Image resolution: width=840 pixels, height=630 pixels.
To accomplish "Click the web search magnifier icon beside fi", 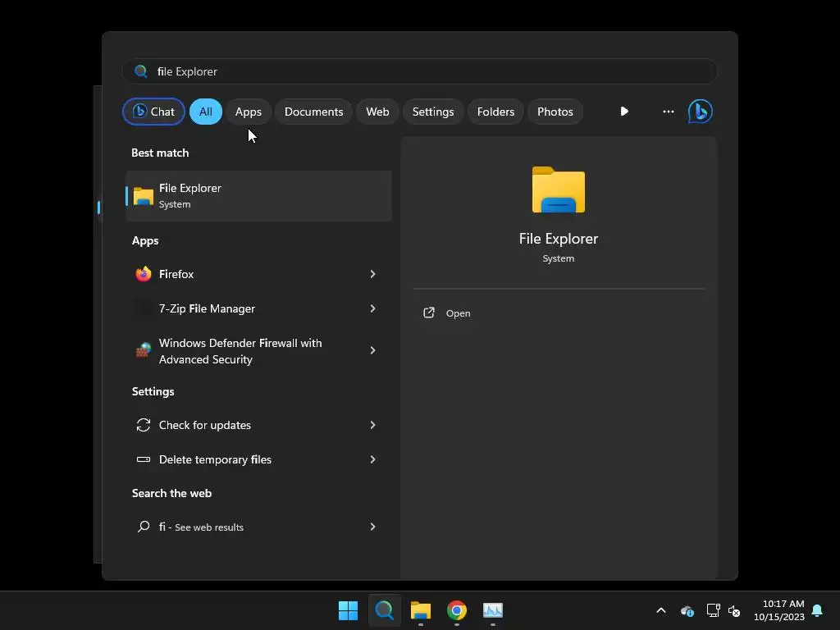I will pyautogui.click(x=143, y=527).
